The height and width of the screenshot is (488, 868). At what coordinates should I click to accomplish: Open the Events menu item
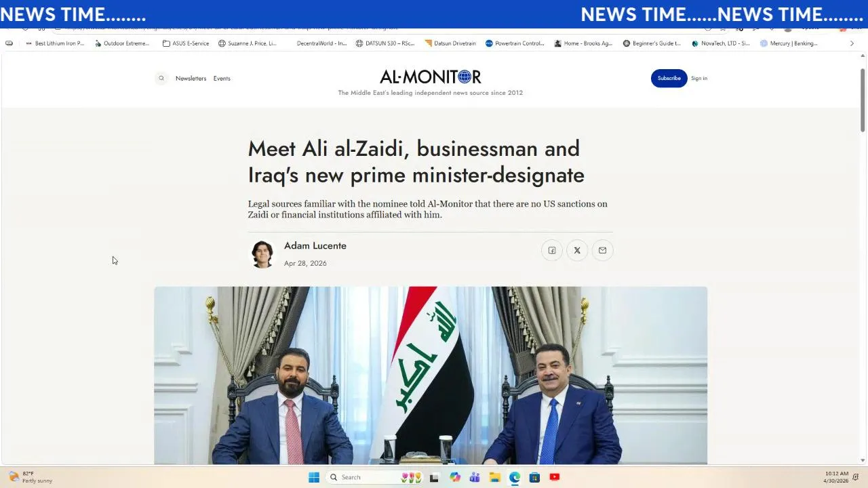coord(222,79)
